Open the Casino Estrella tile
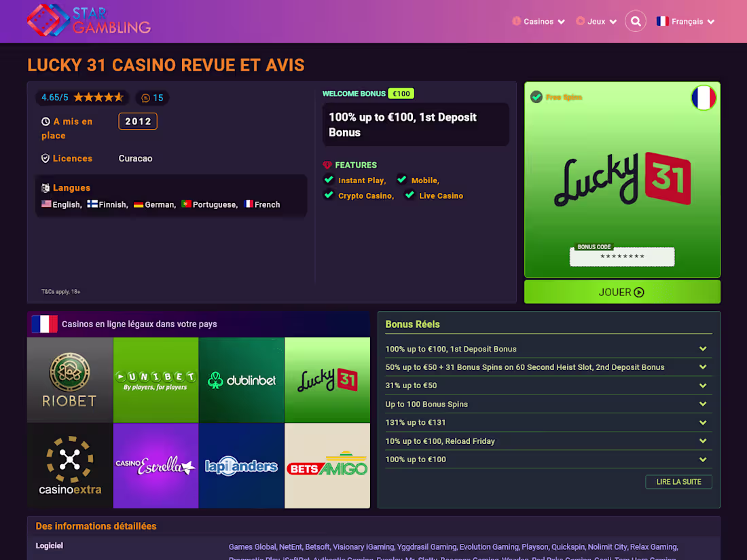The image size is (747, 560). pos(156,466)
